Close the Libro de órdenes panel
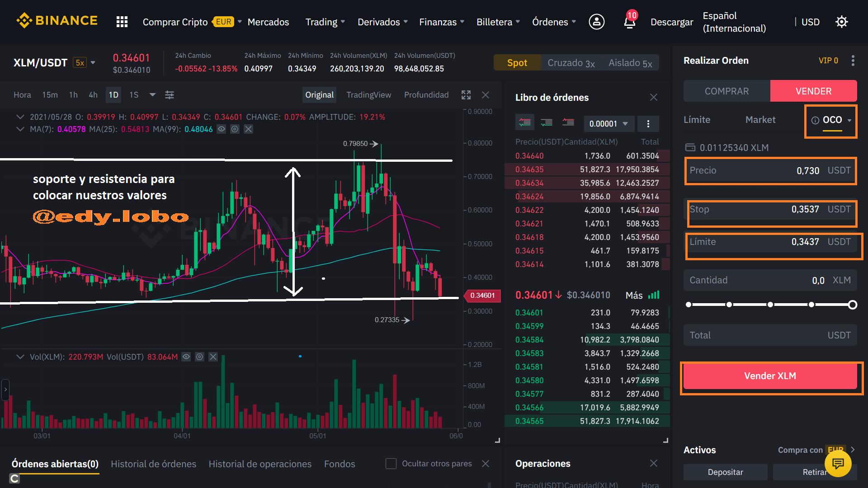The height and width of the screenshot is (488, 868). coord(654,97)
